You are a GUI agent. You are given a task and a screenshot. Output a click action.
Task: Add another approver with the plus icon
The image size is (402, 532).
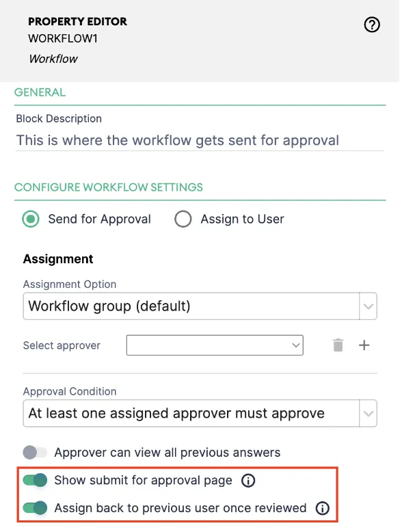point(364,345)
